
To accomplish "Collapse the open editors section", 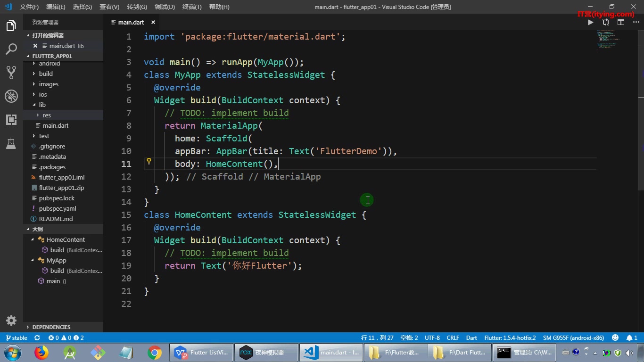I will coord(63,35).
